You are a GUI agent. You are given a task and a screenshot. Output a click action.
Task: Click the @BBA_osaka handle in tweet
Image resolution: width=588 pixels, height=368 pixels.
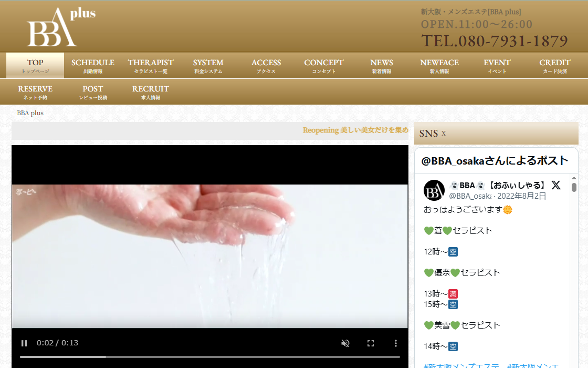[470, 196]
